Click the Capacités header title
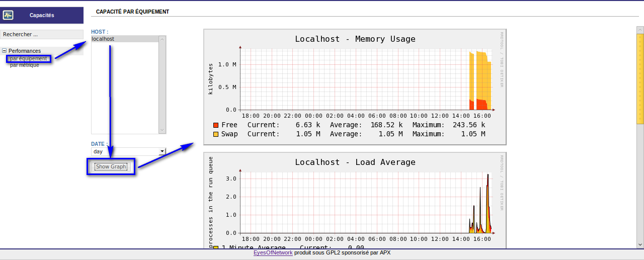The height and width of the screenshot is (260, 644). point(42,16)
